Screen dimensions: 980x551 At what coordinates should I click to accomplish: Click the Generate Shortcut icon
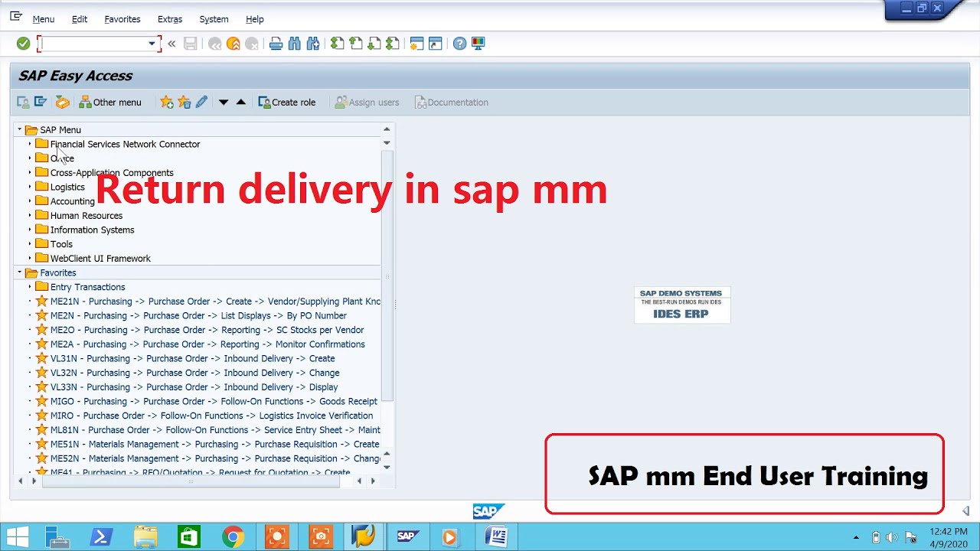pos(436,44)
